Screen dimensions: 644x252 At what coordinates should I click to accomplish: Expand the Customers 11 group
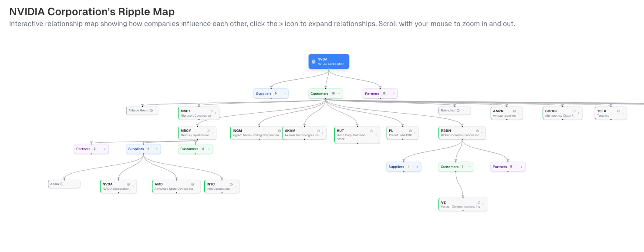pyautogui.click(x=209, y=149)
